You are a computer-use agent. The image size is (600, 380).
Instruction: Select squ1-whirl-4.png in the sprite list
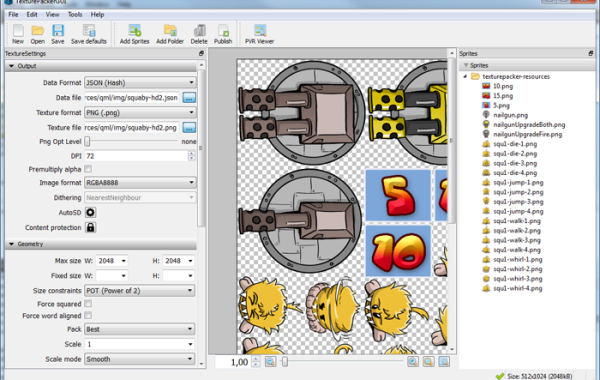(518, 288)
